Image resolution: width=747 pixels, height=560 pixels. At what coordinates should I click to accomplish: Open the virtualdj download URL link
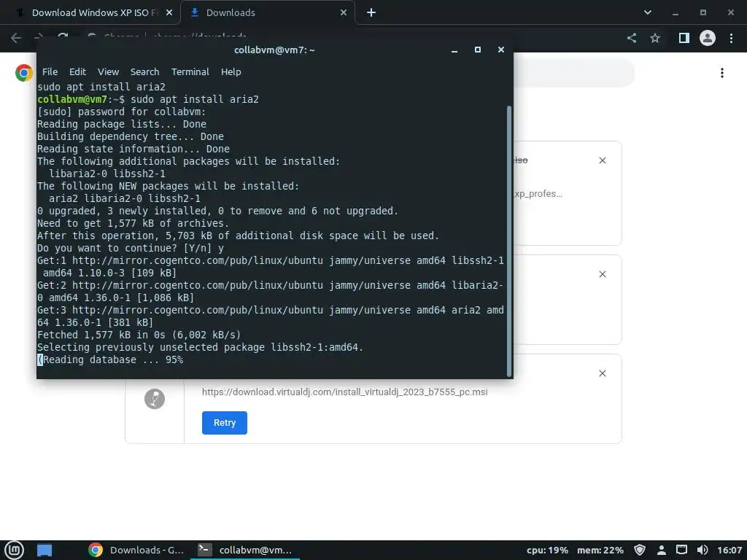tap(344, 392)
